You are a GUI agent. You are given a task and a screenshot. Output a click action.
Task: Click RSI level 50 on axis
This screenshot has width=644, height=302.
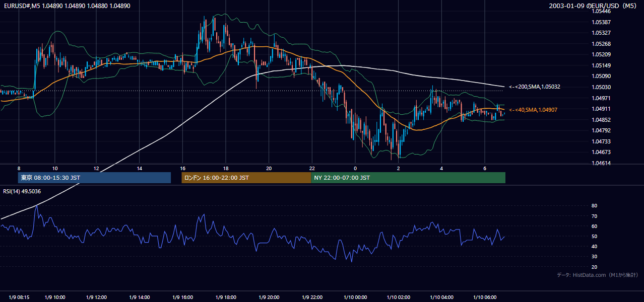coord(594,236)
